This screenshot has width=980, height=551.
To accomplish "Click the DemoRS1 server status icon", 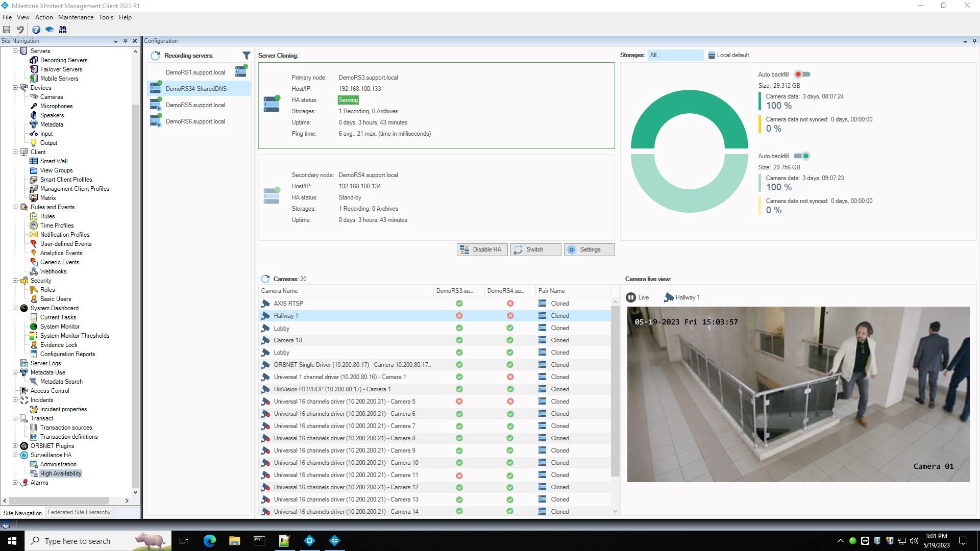I will click(x=241, y=71).
